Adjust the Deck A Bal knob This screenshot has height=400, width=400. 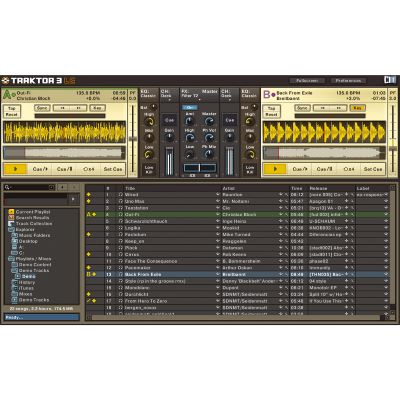[153, 107]
